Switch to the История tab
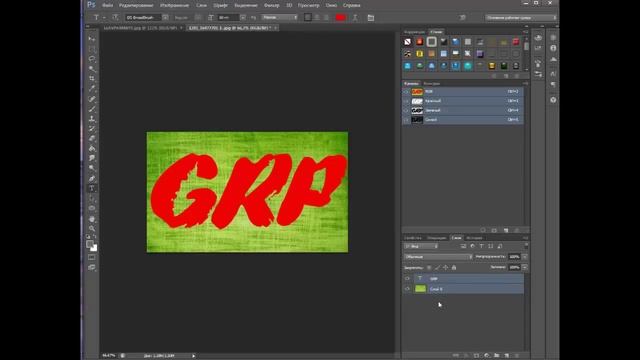 point(474,238)
